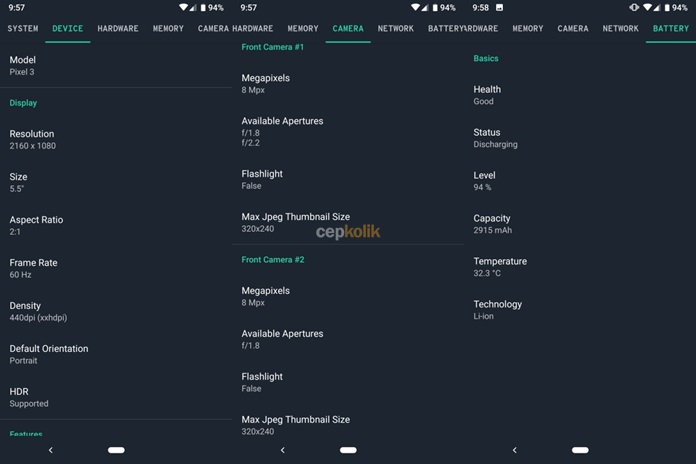Screen dimensions: 696x464
Task: Open the HARDWARE tab next to DEVICE
Action: [x=118, y=28]
